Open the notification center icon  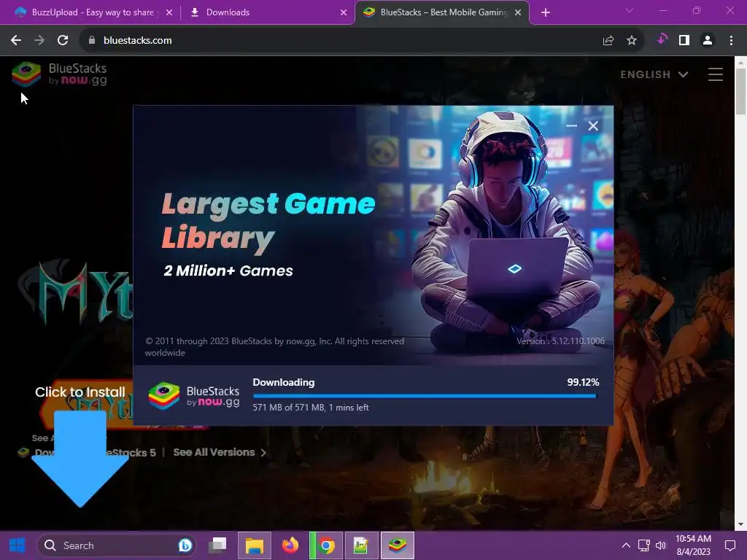pyautogui.click(x=730, y=545)
